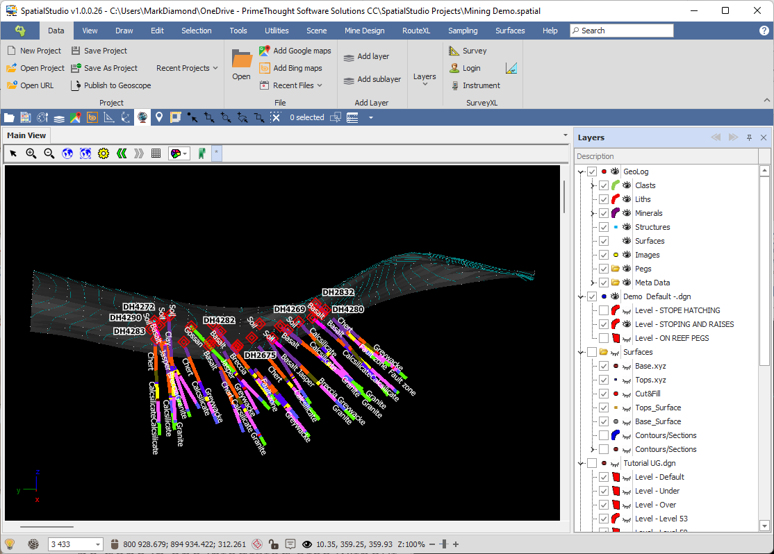Viewport: 774px width, 554px height.
Task: Collapse the Tutorial UG.dgn node
Action: tap(581, 464)
